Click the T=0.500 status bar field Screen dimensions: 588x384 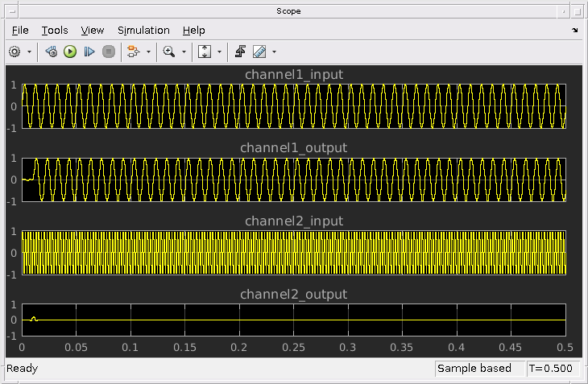pyautogui.click(x=552, y=369)
